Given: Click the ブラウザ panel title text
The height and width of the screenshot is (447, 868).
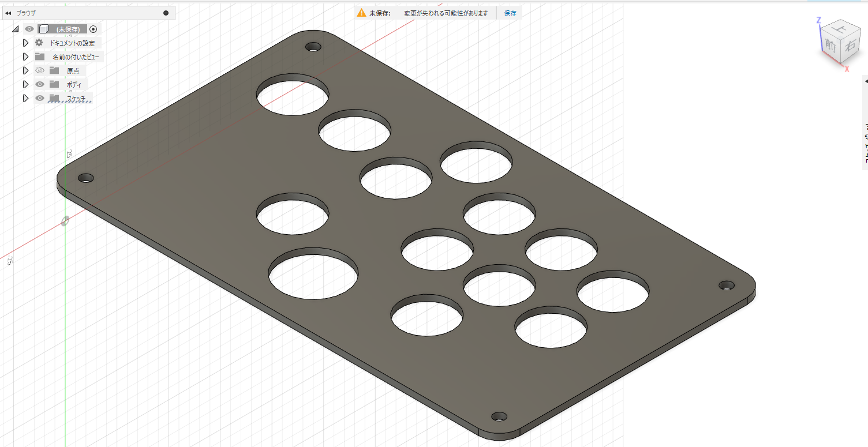Looking at the screenshot, I should [26, 13].
